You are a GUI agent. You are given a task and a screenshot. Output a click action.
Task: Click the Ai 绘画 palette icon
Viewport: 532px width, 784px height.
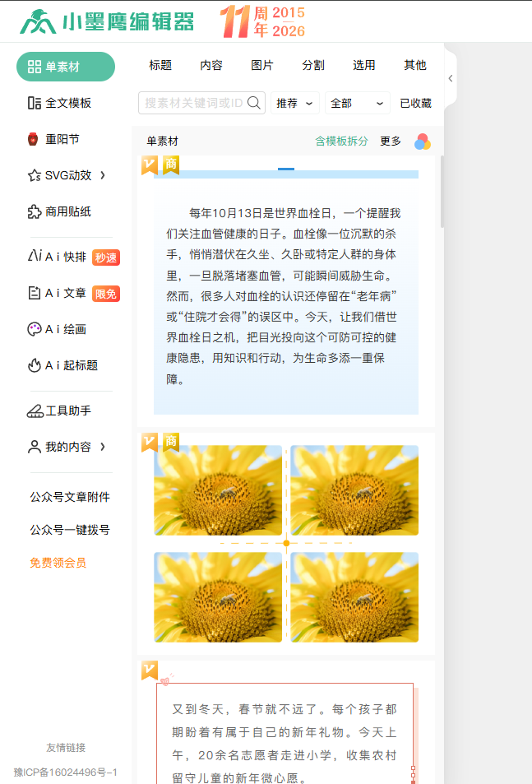point(34,329)
